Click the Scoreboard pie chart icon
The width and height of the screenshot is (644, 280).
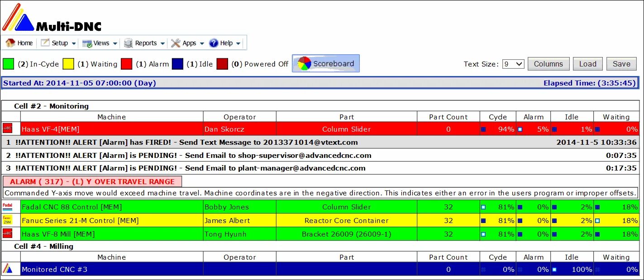point(304,64)
